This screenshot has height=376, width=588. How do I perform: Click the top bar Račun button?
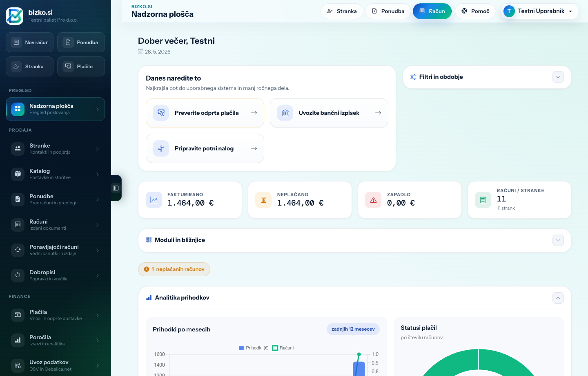click(432, 11)
